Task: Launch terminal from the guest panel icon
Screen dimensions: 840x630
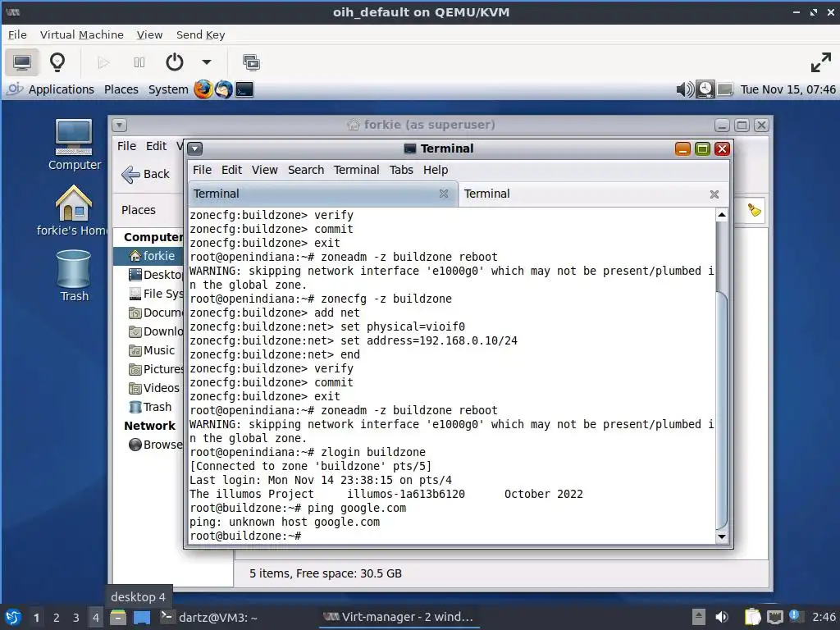Action: click(244, 89)
